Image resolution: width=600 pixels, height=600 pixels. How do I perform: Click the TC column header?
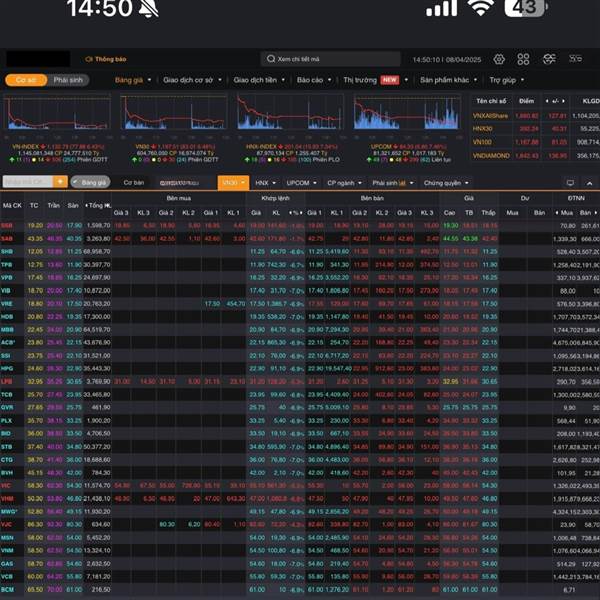[x=34, y=205]
